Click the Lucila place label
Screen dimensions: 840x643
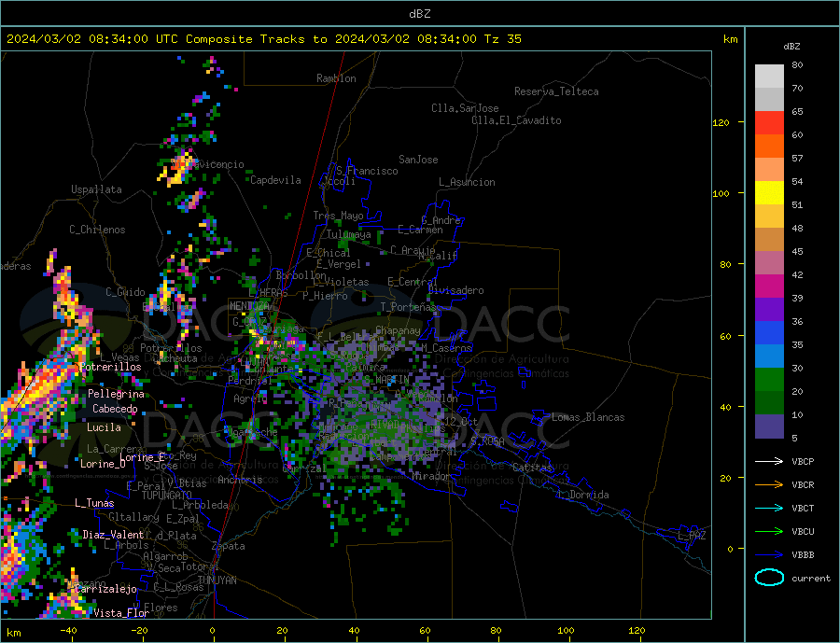[104, 427]
